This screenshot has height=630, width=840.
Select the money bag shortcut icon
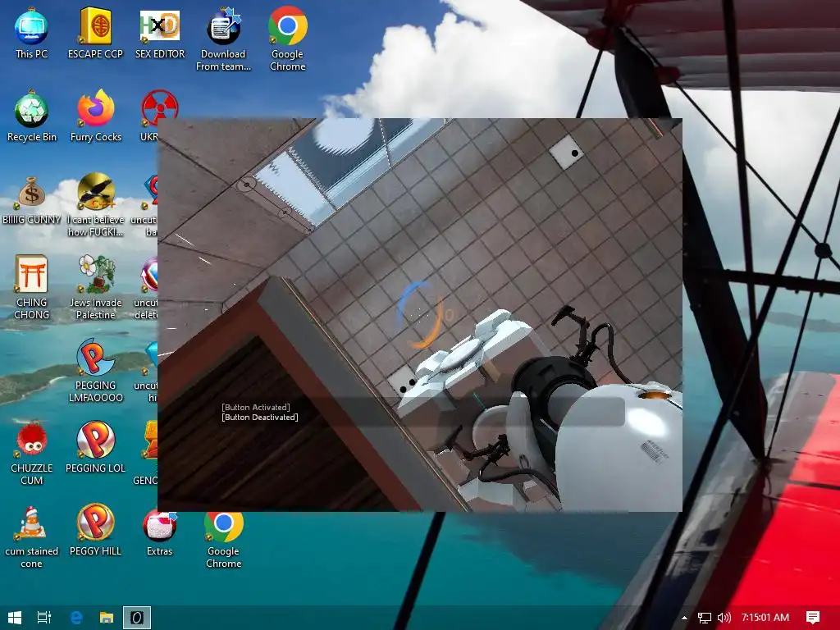point(31,192)
